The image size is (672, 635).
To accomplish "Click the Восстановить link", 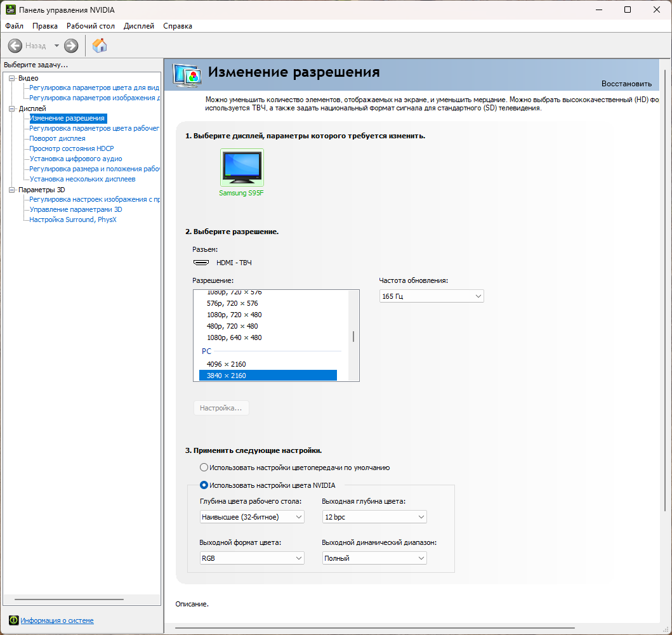I will click(626, 84).
